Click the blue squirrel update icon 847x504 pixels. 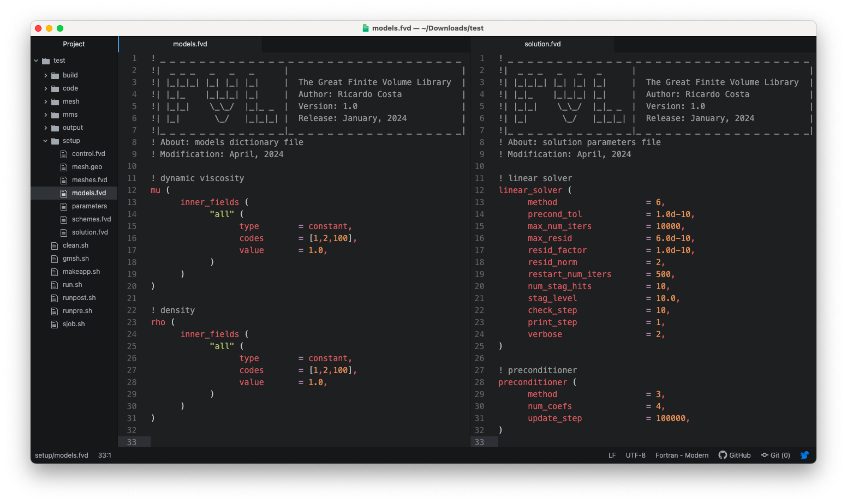pyautogui.click(x=804, y=455)
